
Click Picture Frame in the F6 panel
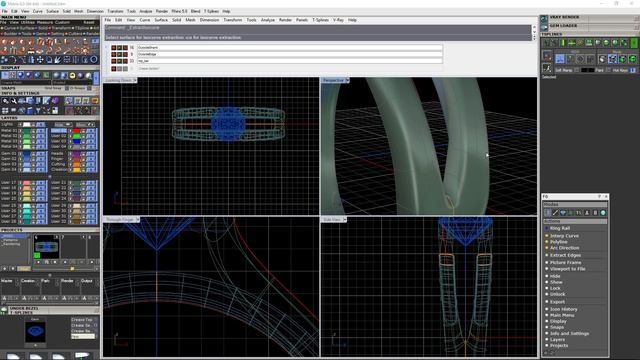pyautogui.click(x=565, y=262)
